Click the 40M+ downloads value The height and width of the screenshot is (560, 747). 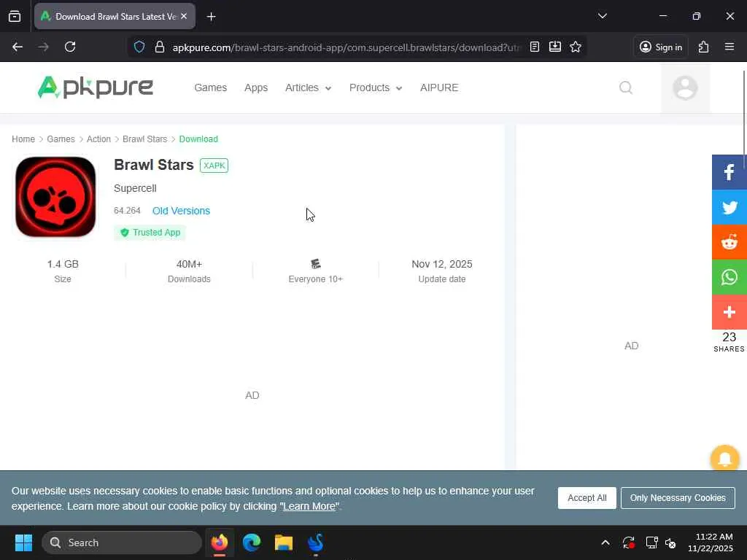pos(189,264)
